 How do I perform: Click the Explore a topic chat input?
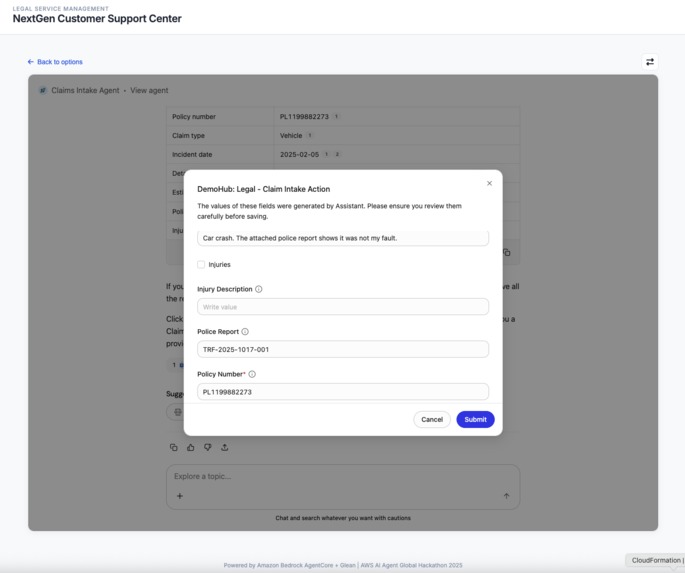(x=343, y=476)
